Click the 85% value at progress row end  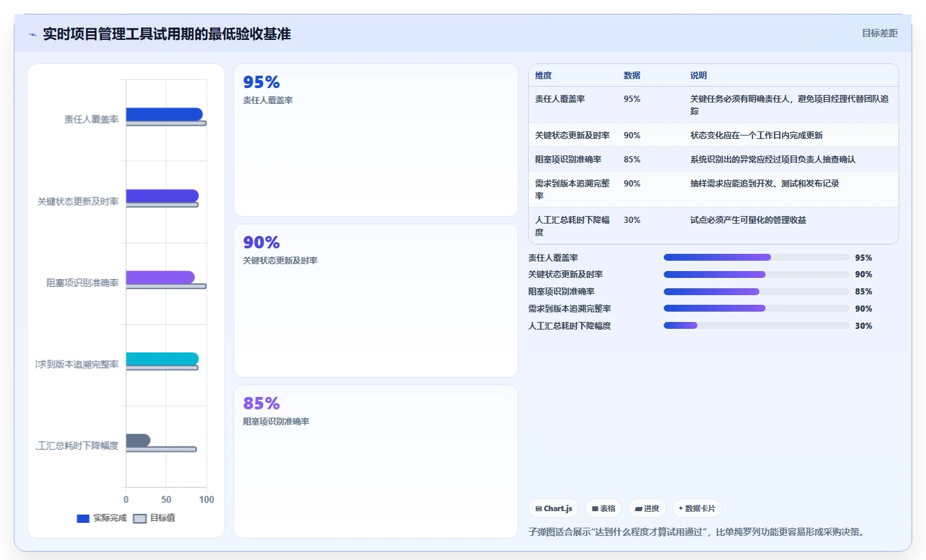click(863, 292)
